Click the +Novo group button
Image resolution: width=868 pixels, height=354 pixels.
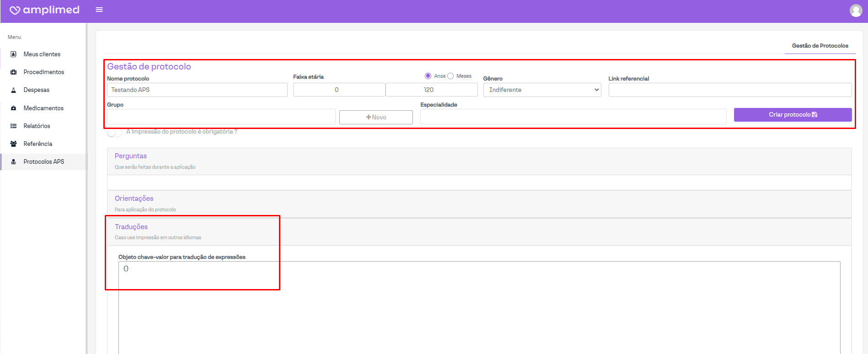(x=376, y=118)
